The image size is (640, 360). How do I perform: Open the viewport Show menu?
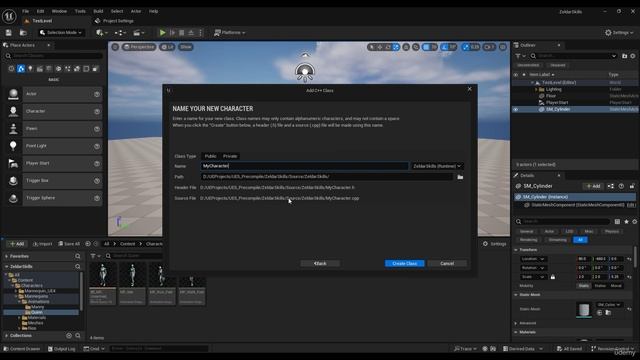[x=186, y=47]
